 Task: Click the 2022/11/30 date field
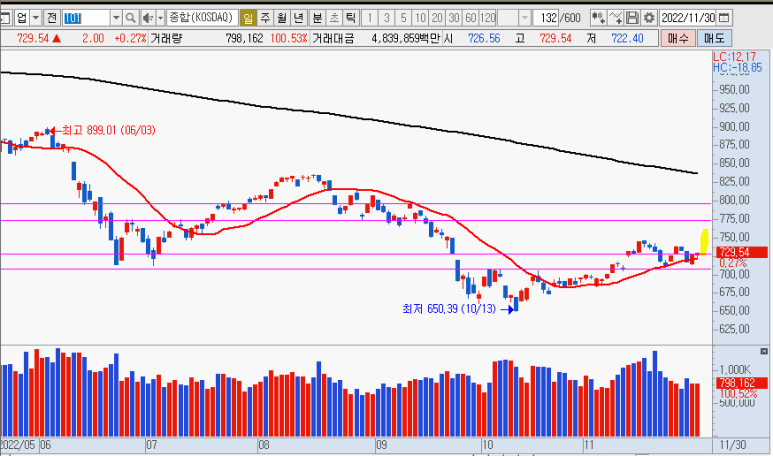[x=688, y=18]
